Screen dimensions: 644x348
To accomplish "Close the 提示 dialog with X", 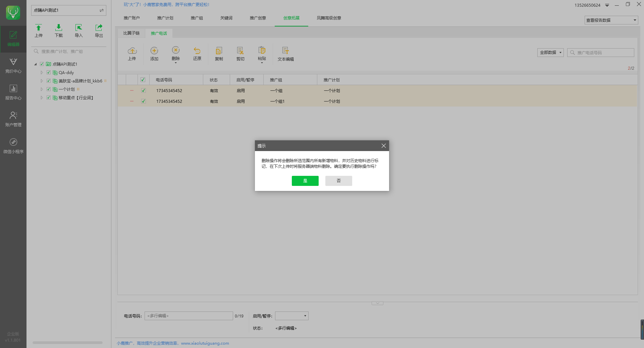I will tap(384, 146).
